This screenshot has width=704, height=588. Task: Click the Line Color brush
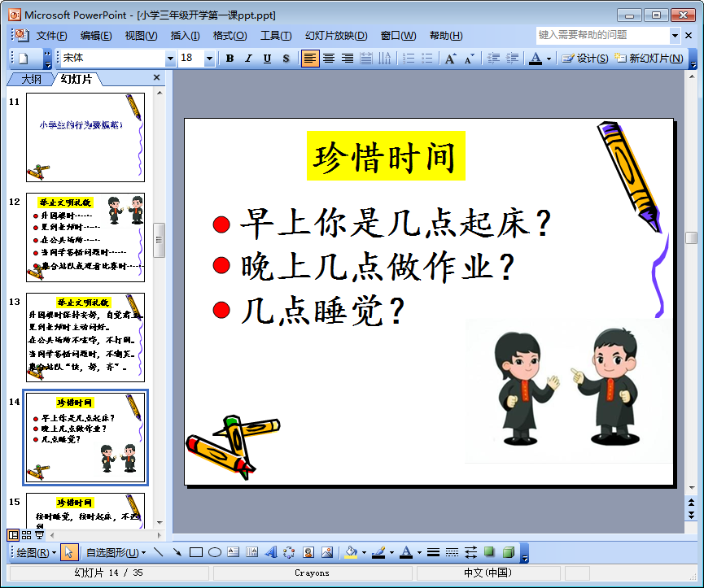[378, 552]
